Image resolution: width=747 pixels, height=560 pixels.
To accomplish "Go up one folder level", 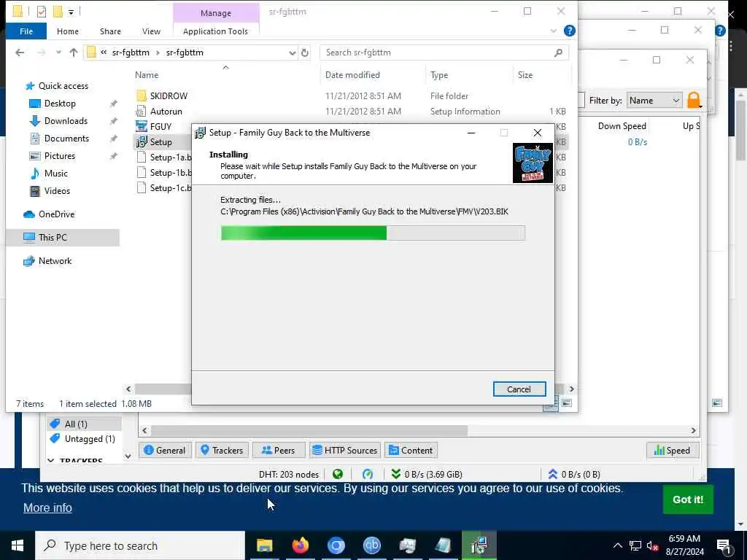I will coord(74,52).
